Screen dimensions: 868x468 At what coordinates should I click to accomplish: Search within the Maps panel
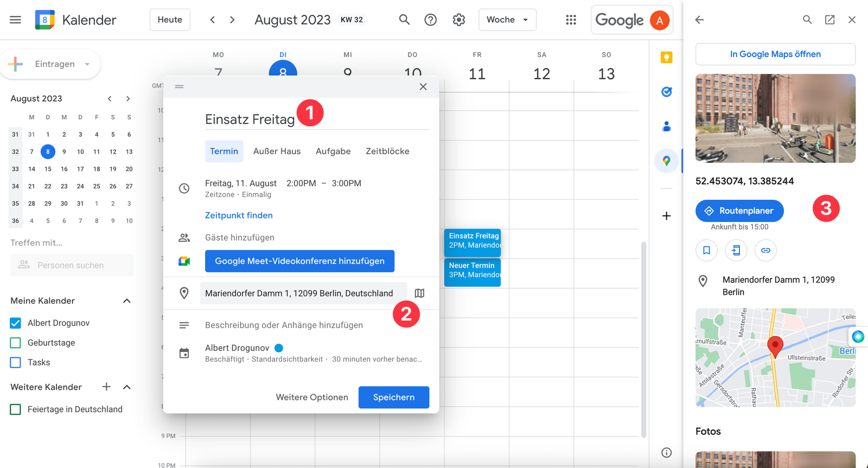pos(807,20)
